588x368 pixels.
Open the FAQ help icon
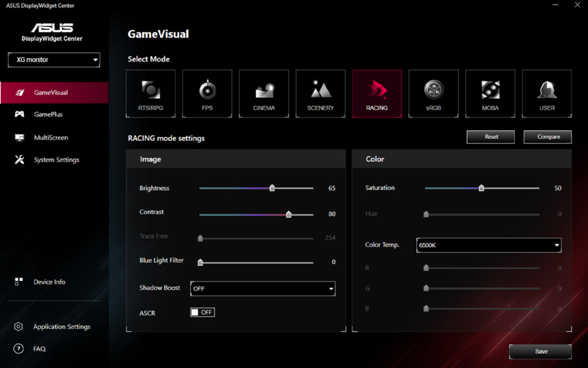coord(19,349)
